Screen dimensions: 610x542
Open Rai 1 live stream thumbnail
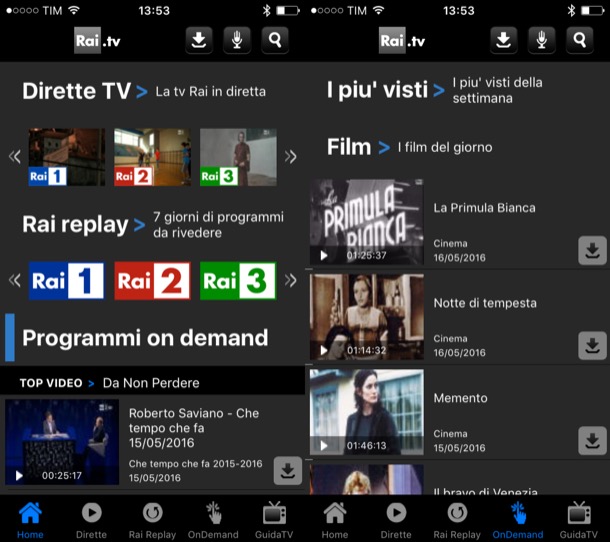click(x=67, y=157)
